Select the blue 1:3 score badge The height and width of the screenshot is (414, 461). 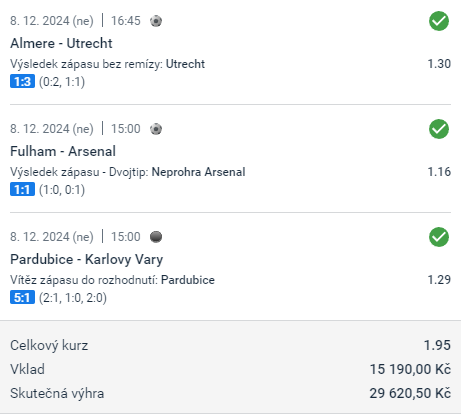(x=22, y=82)
